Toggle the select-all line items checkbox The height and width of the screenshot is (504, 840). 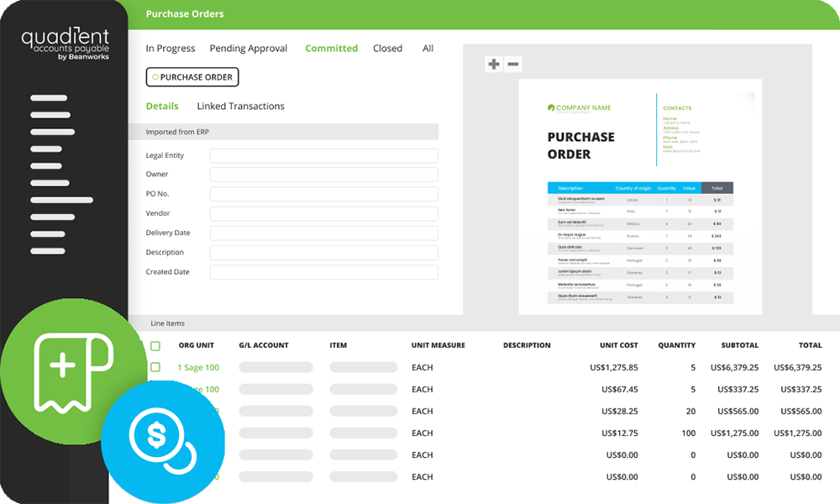point(155,346)
